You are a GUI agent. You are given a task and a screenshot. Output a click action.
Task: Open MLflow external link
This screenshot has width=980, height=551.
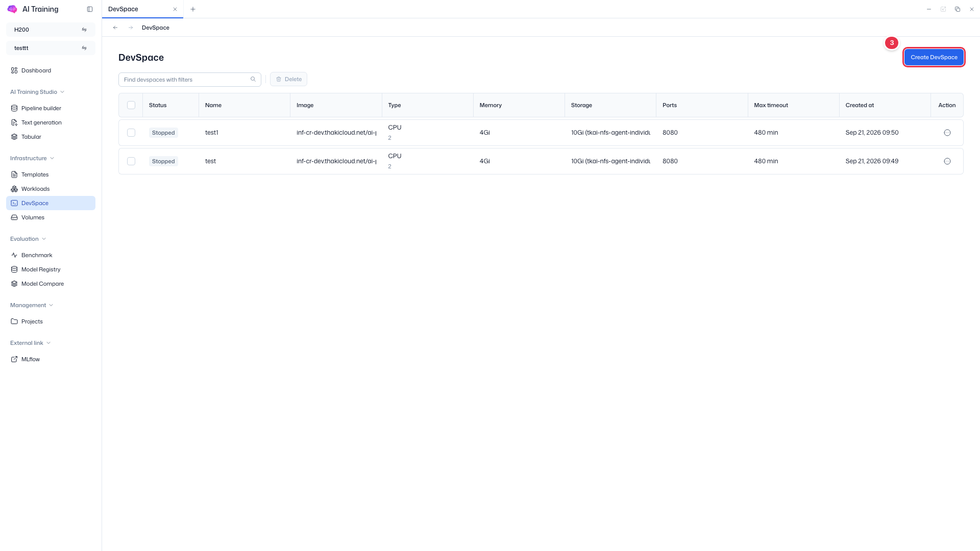coord(51,359)
